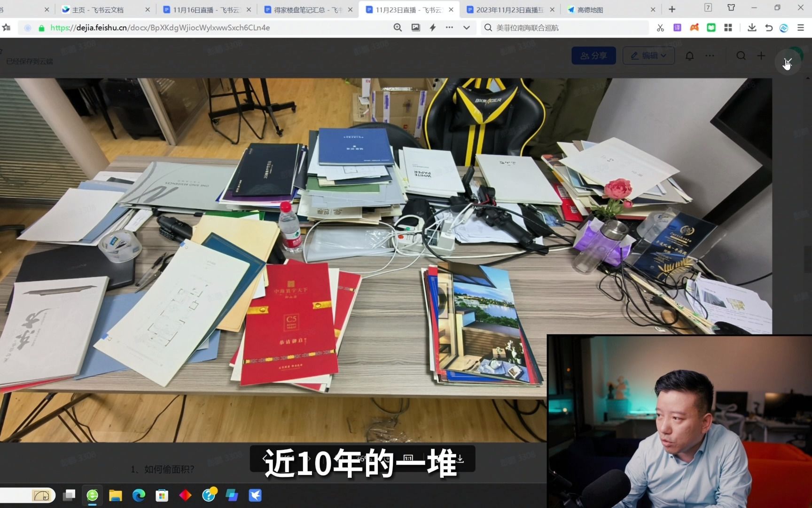Close the 高德地图 tab
Screen dimensions: 812x508
tap(653, 9)
